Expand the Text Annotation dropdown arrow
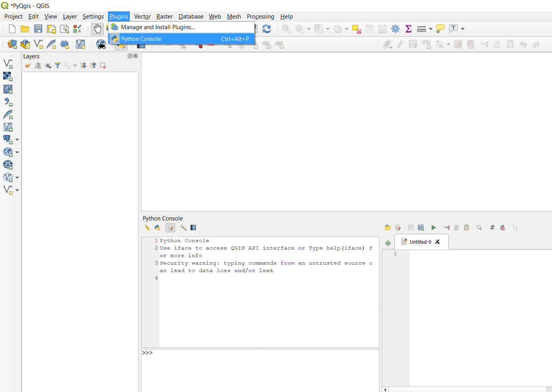This screenshot has height=392, width=552. (463, 29)
